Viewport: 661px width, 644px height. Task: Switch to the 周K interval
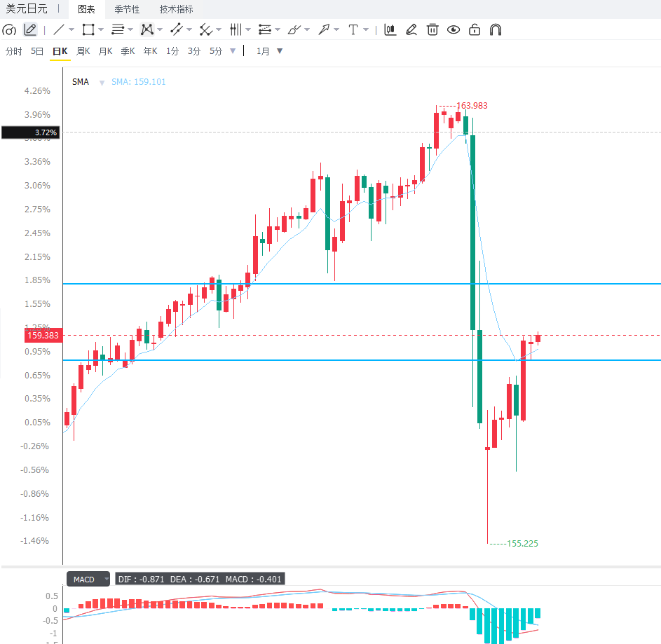click(x=83, y=51)
